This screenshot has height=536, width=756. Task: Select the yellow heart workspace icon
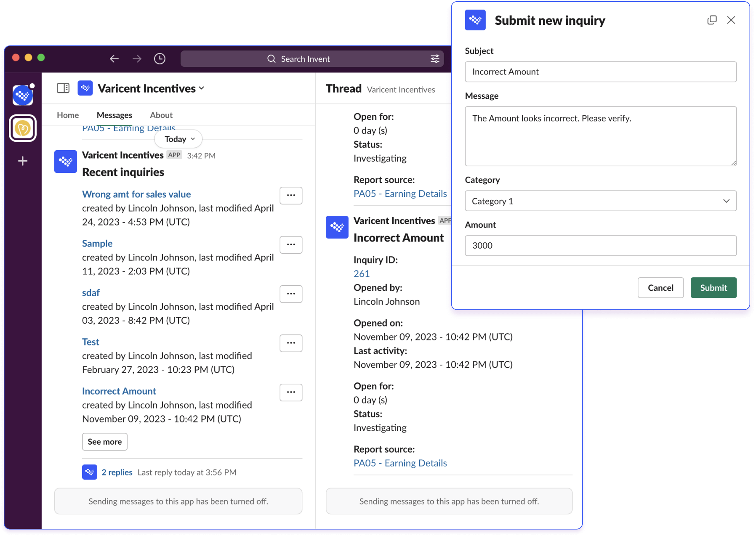(23, 128)
